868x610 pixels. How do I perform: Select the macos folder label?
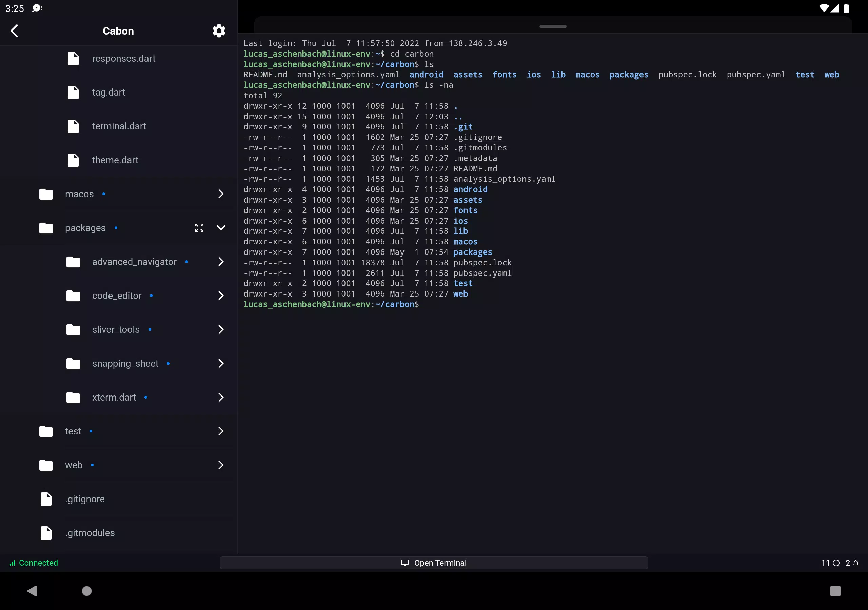[79, 194]
